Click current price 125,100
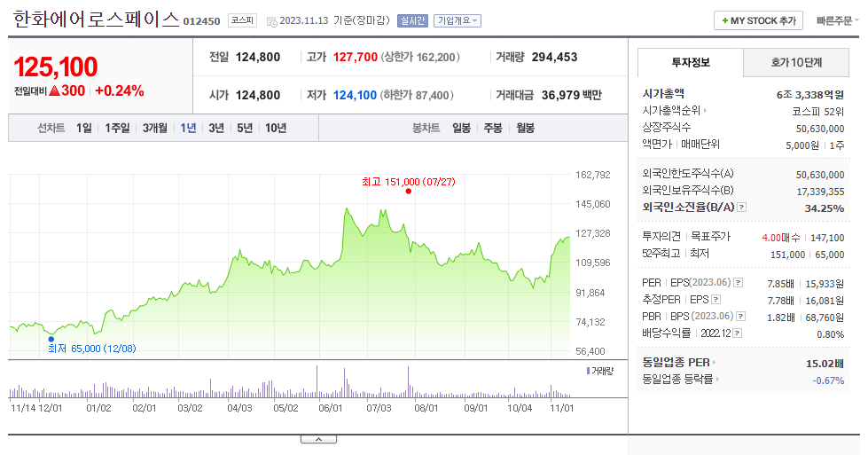868x455 pixels. pos(55,67)
